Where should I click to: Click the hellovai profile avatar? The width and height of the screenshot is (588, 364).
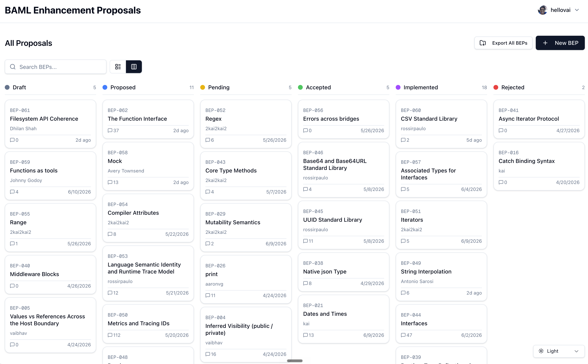point(543,10)
